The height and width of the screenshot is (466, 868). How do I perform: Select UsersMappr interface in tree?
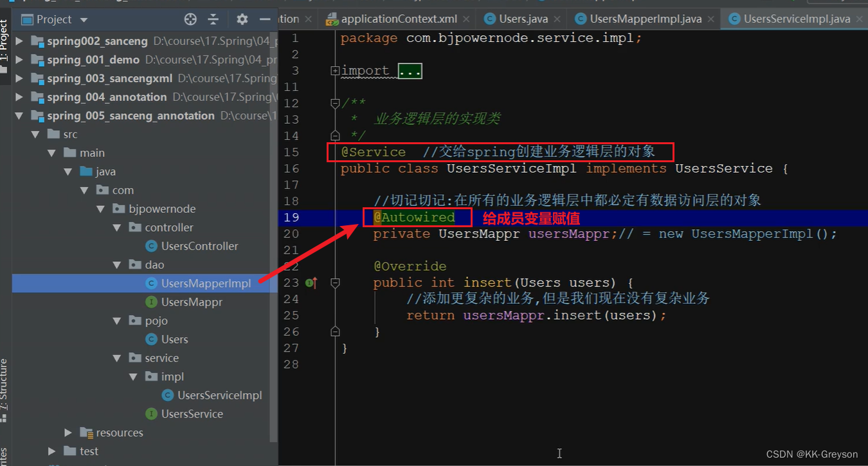(192, 303)
